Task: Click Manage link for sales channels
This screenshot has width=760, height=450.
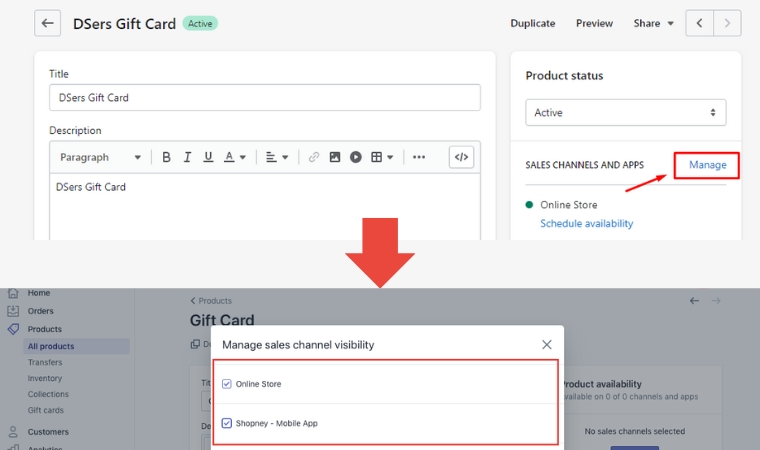Action: [x=708, y=165]
